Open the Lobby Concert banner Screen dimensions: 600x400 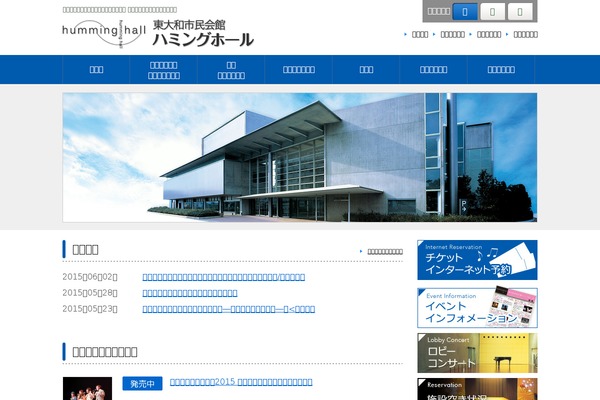[x=477, y=353]
